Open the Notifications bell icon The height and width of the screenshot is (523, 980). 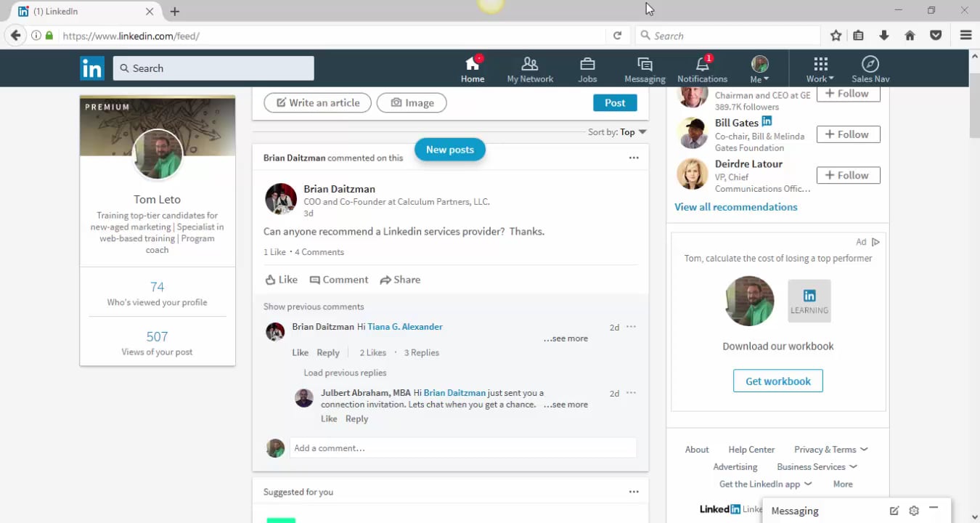click(x=702, y=68)
